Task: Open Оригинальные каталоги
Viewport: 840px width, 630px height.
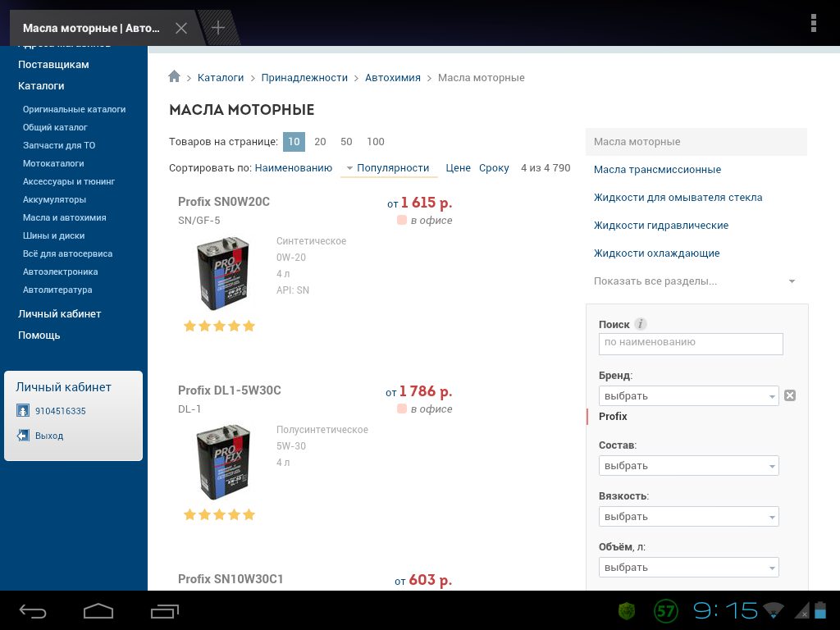Action: click(74, 109)
